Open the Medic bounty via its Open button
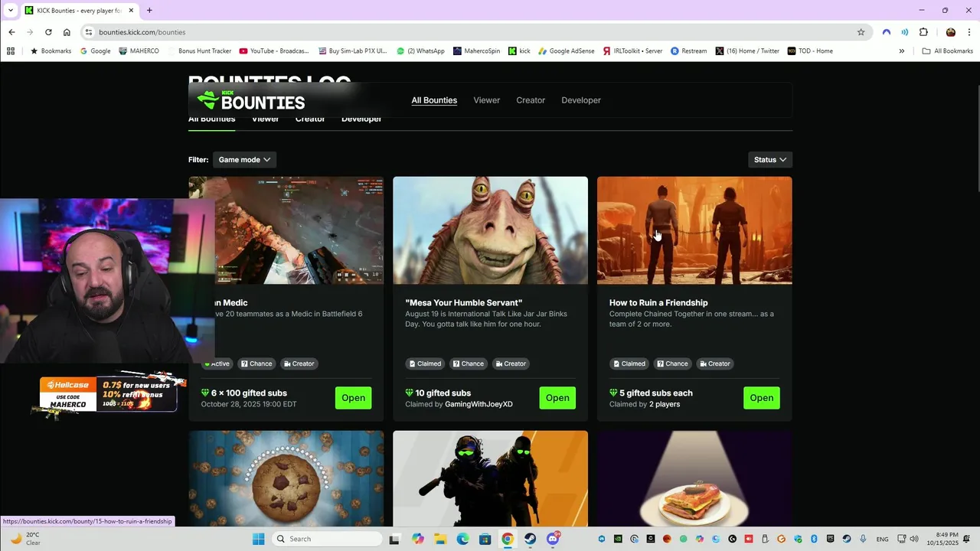 (353, 398)
